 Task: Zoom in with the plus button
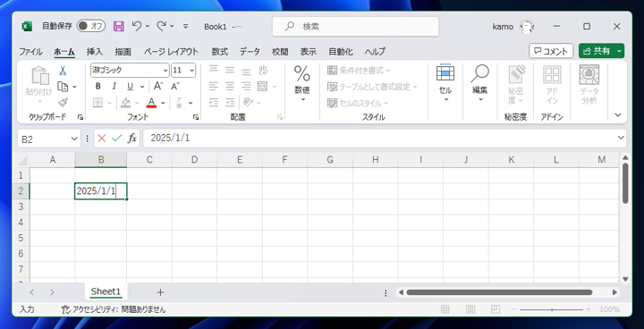click(589, 309)
